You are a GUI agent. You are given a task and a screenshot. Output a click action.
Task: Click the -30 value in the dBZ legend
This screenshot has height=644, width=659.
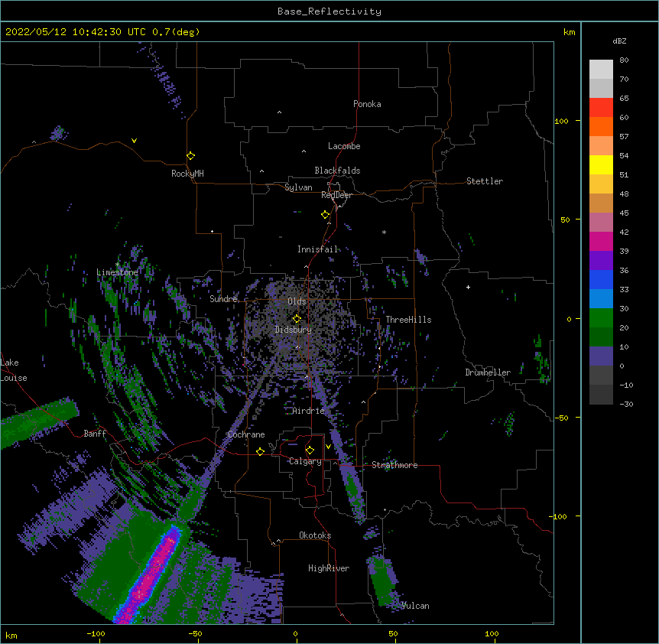click(x=626, y=404)
